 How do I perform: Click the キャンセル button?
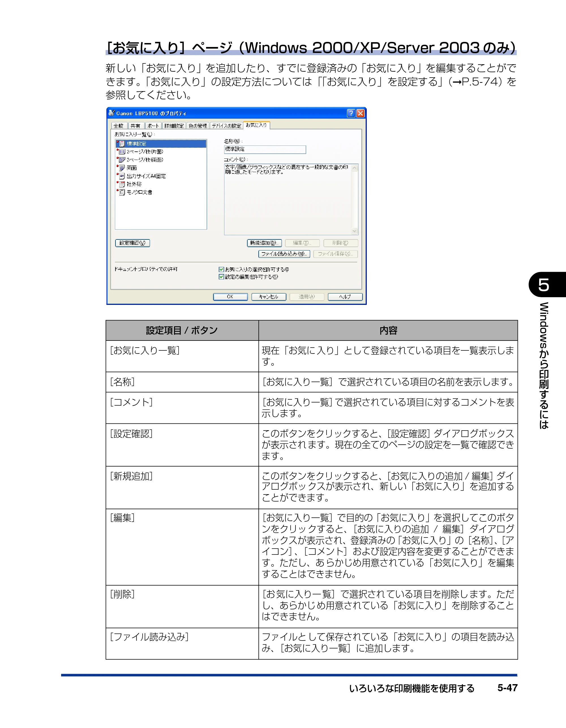(x=269, y=297)
